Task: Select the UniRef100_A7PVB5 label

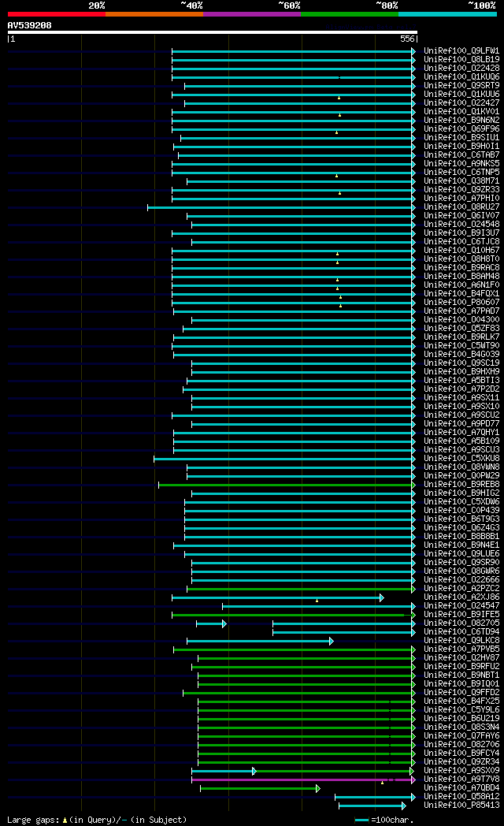Action: [x=461, y=649]
